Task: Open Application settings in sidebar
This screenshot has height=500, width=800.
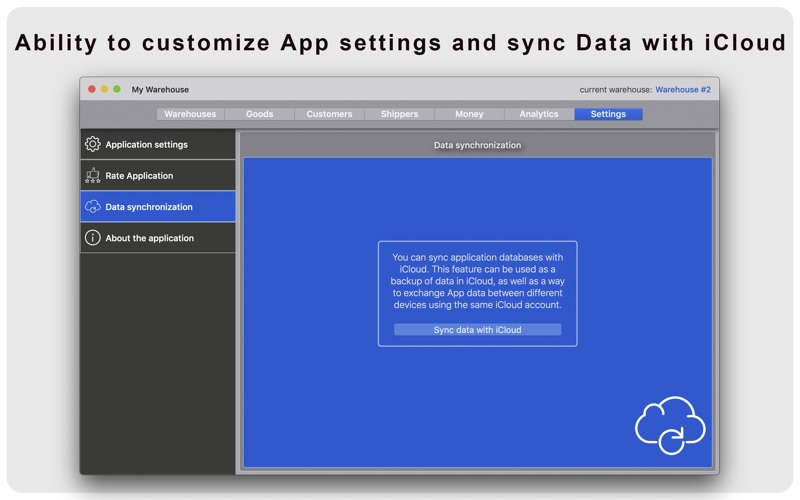Action: (158, 144)
